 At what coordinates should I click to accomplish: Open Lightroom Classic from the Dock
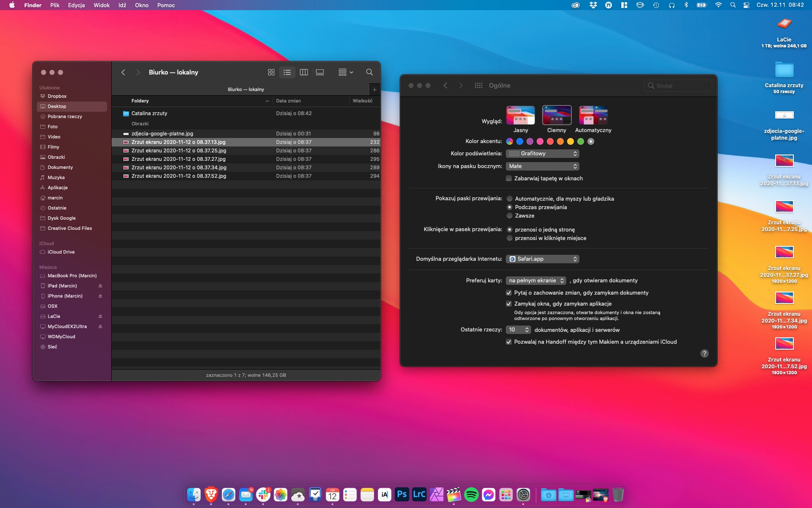(419, 494)
